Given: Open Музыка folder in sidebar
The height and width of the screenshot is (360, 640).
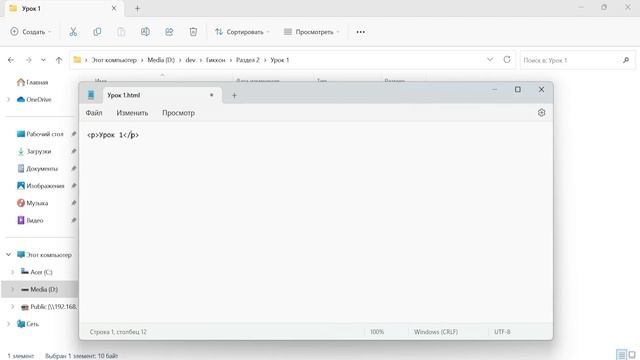Looking at the screenshot, I should [x=33, y=203].
